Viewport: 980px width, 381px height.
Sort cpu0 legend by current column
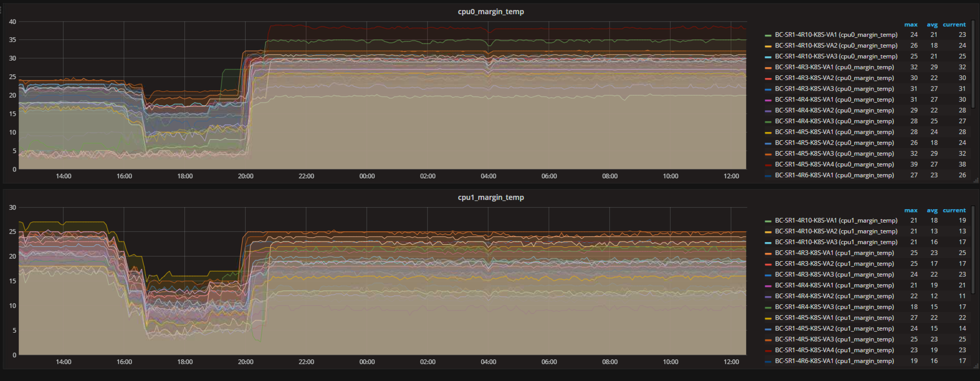pos(954,25)
